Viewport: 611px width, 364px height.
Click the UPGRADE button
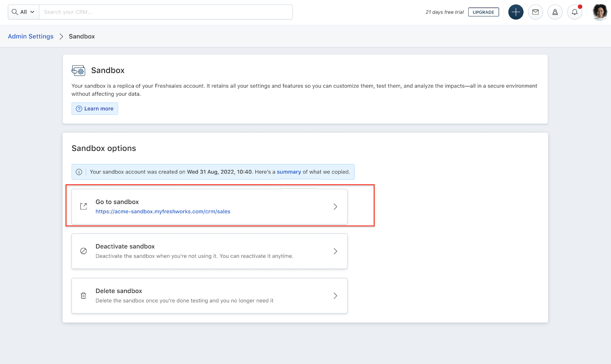pos(483,12)
